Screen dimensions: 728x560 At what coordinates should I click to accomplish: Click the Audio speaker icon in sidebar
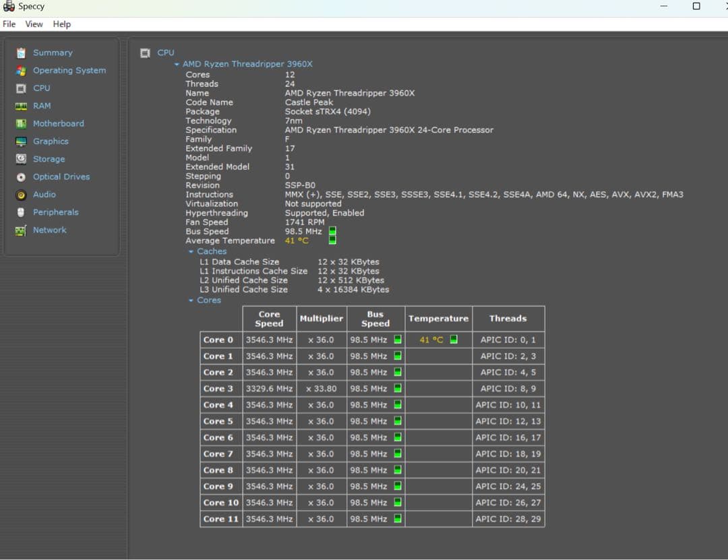point(21,195)
